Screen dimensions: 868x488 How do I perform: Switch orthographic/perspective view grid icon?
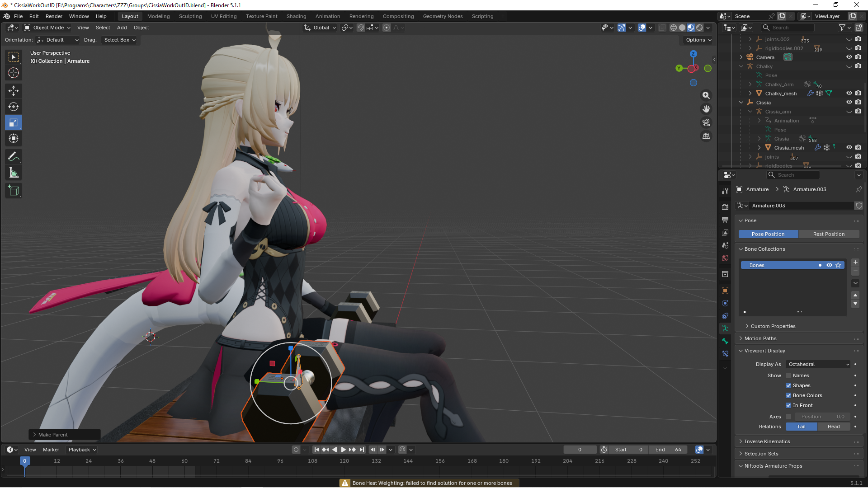point(706,136)
